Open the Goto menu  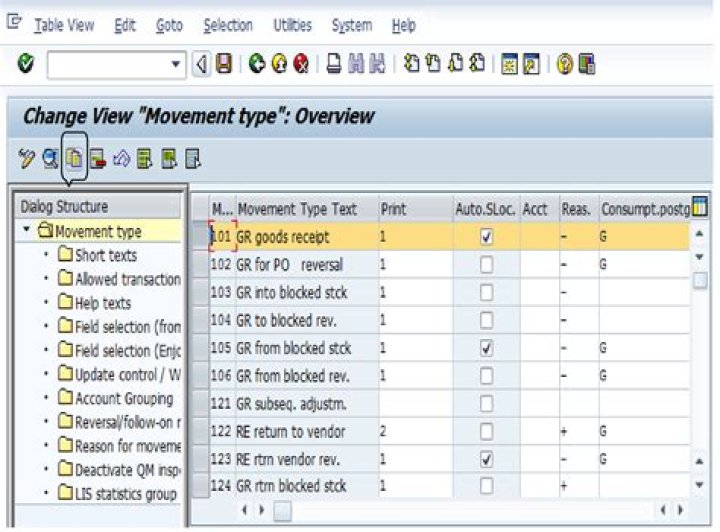169,25
